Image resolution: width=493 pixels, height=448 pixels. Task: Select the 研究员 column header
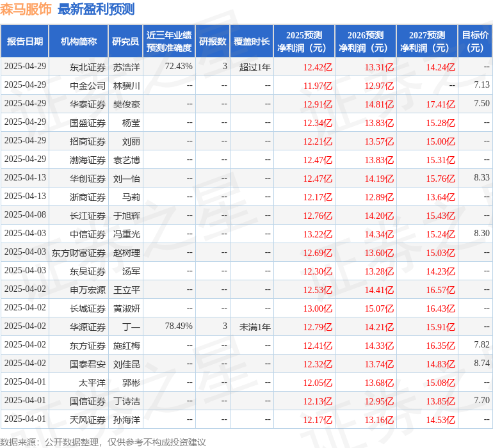[125, 41]
